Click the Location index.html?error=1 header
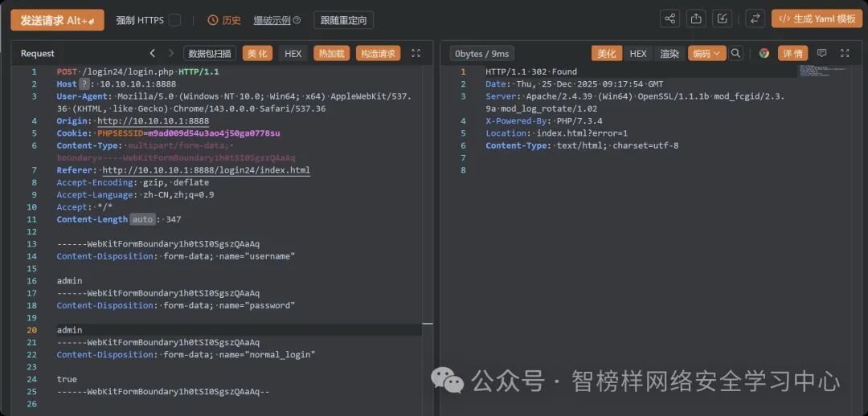The height and width of the screenshot is (416, 868). (557, 133)
